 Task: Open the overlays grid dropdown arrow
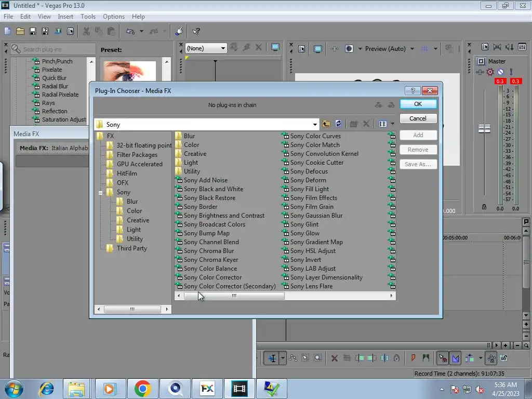pos(435,49)
